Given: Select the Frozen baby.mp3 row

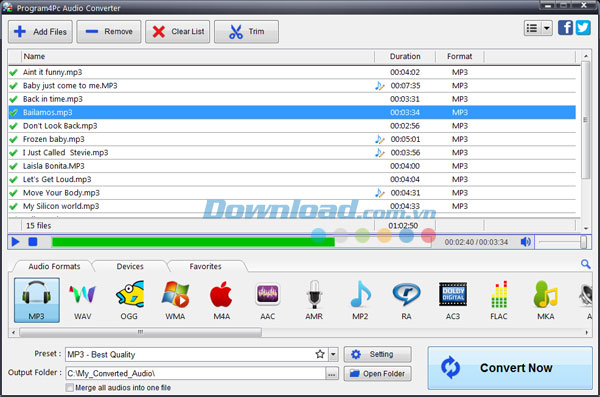Looking at the screenshot, I should point(292,139).
